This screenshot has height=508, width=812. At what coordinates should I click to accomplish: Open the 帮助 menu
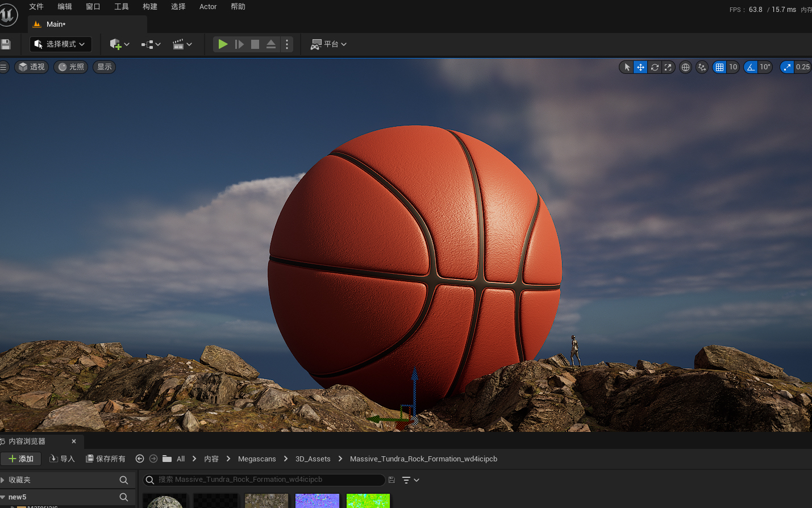(238, 7)
